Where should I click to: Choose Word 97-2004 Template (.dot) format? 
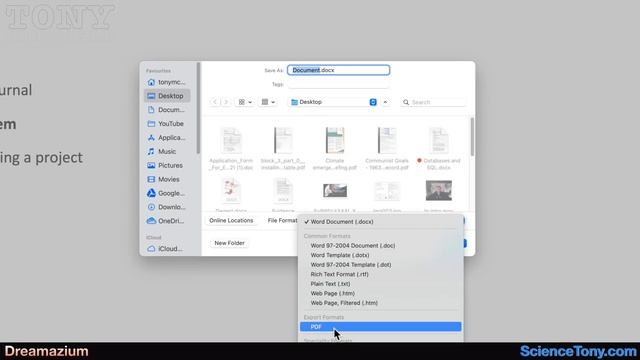[380, 265]
